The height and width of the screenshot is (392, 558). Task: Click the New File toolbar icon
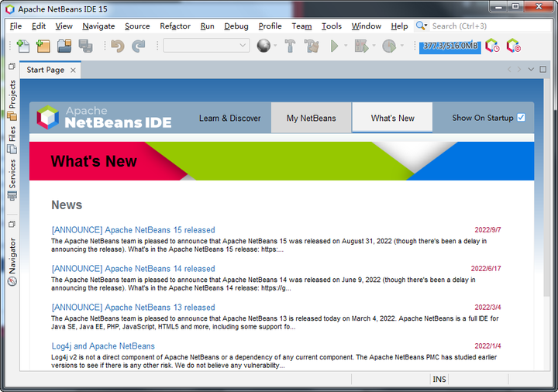(23, 46)
